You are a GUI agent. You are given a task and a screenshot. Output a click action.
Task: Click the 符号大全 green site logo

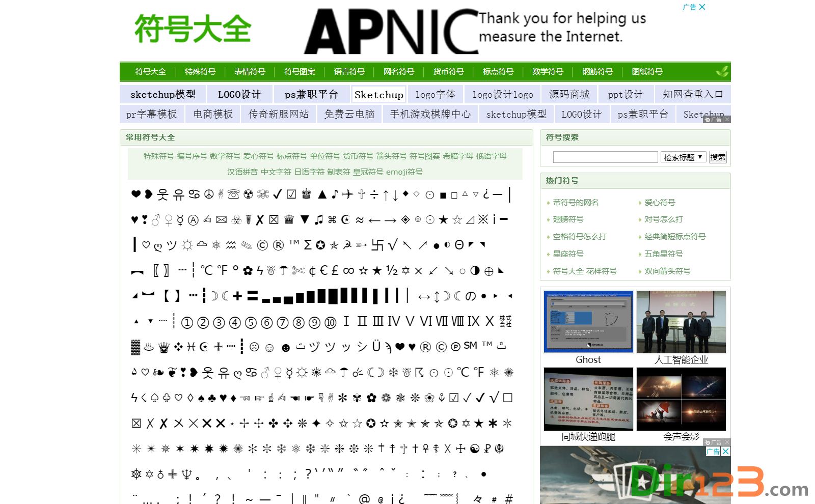193,29
